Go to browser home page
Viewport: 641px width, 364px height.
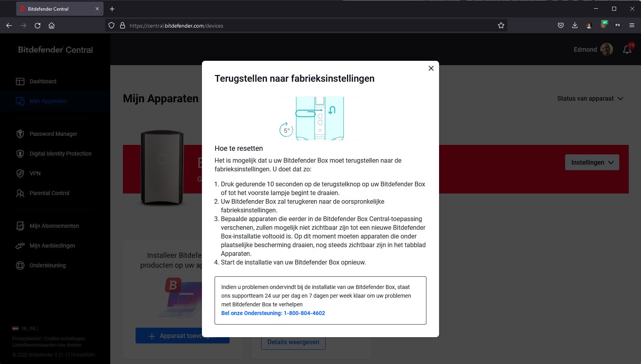[x=51, y=26]
